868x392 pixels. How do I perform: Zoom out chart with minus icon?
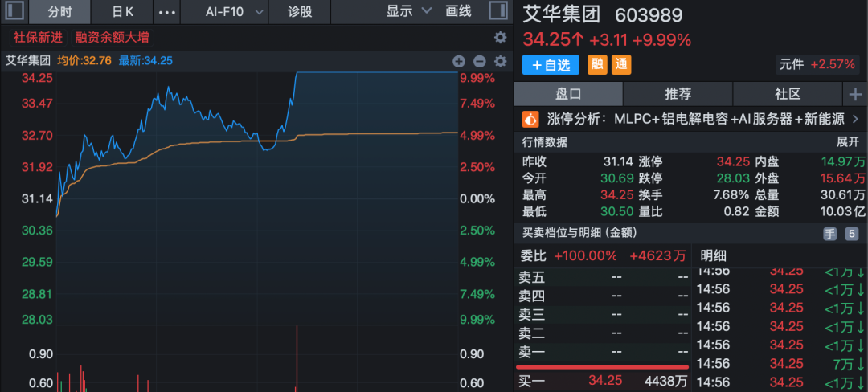click(x=480, y=61)
